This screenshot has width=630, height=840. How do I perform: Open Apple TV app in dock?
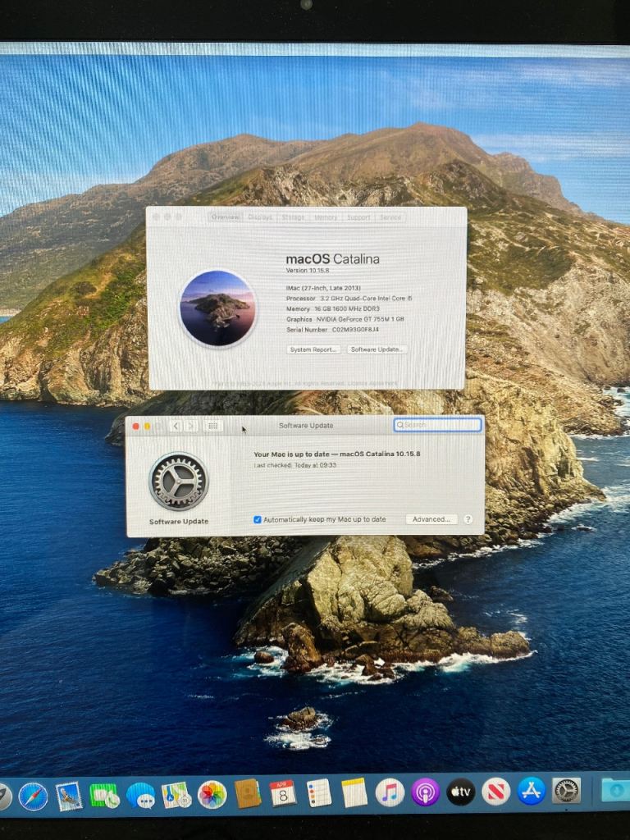(461, 792)
